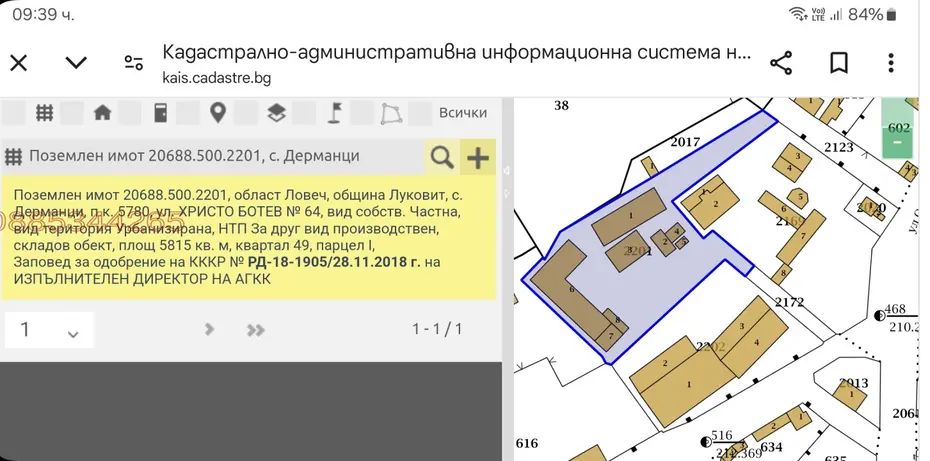Bookmark the page with bookmark icon
Image resolution: width=930 pixels, height=461 pixels.
[x=838, y=62]
